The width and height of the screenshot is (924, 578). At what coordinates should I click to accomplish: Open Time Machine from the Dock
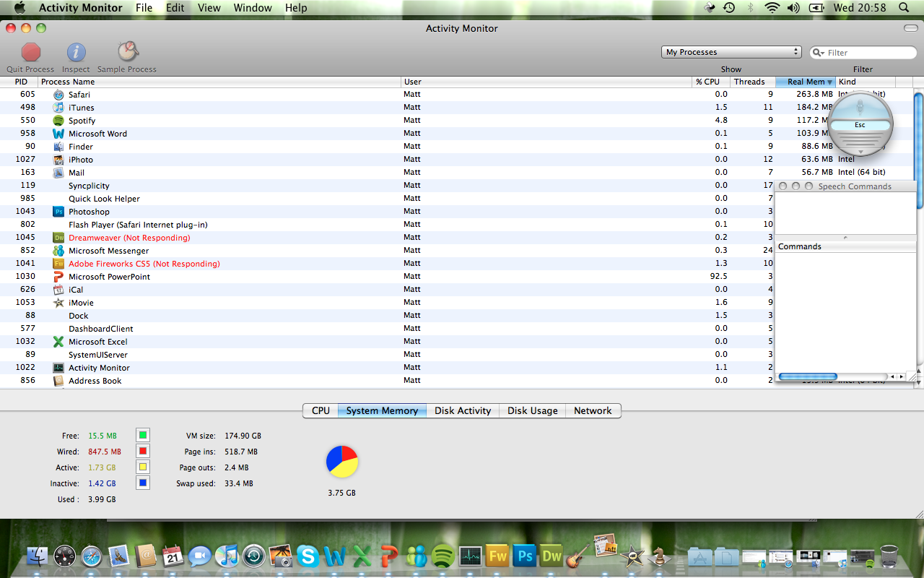(x=254, y=556)
